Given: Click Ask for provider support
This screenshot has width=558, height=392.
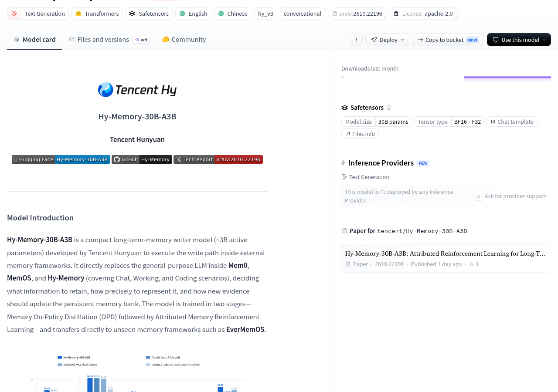Looking at the screenshot, I should pyautogui.click(x=511, y=196).
